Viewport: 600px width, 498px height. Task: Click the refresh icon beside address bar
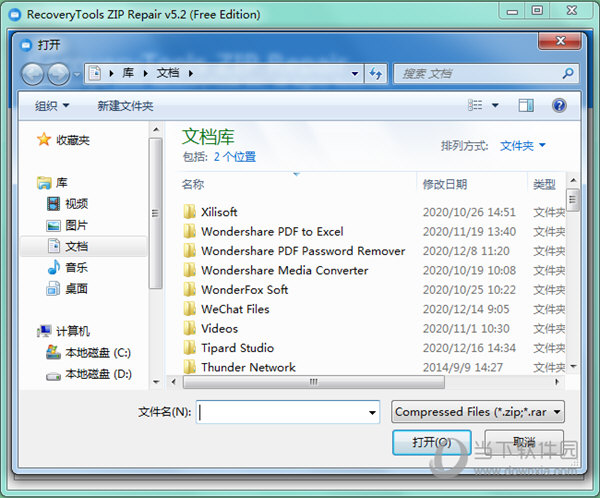click(376, 73)
